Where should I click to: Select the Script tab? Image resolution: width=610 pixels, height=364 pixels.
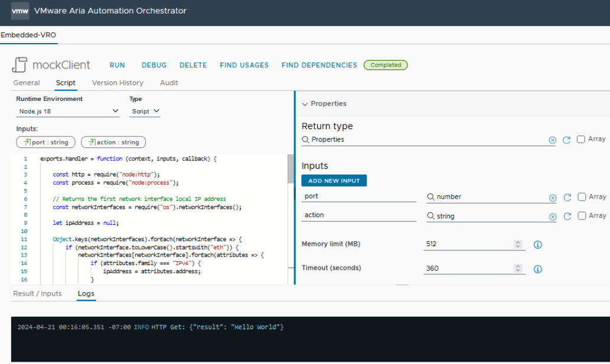tap(66, 83)
